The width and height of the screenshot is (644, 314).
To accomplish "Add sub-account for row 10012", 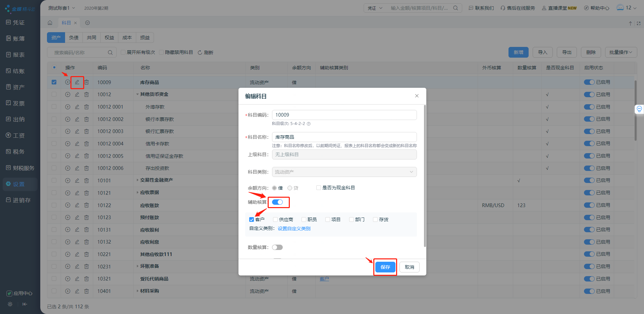I will click(x=68, y=95).
